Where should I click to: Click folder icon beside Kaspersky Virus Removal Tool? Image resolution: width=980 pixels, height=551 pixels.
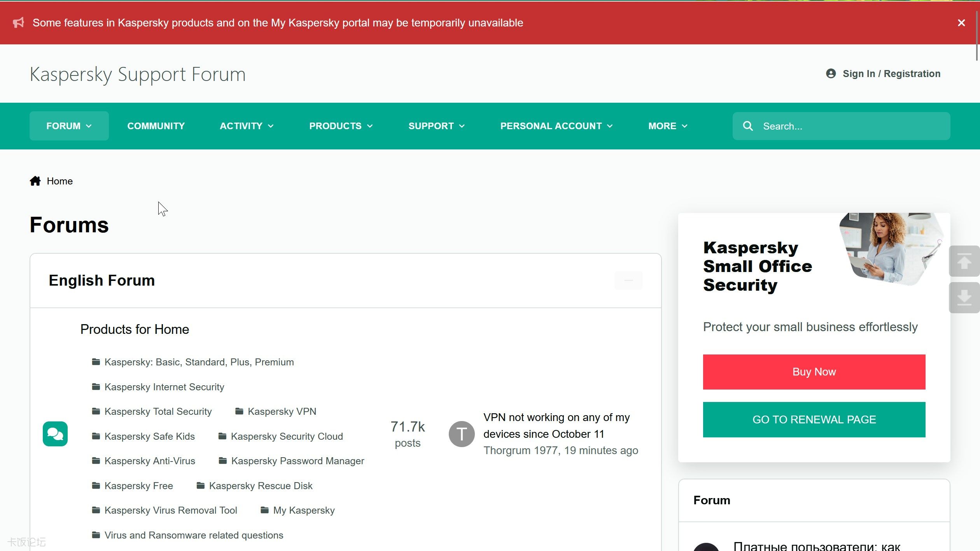[x=96, y=510]
